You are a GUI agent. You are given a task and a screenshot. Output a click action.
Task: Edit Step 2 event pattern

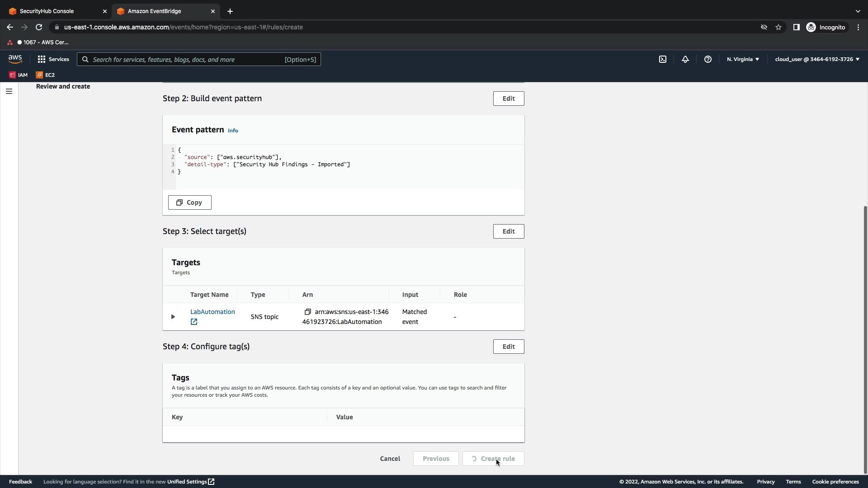coord(509,99)
